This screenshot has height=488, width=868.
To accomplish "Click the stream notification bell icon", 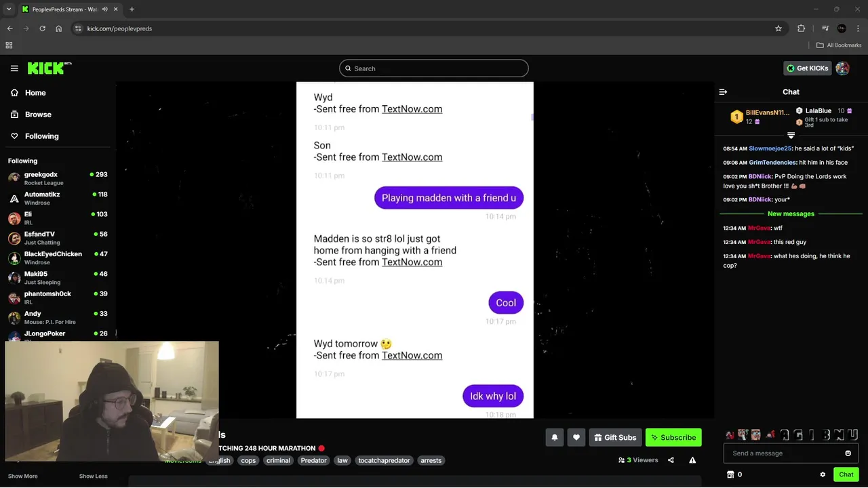I will 554,438.
